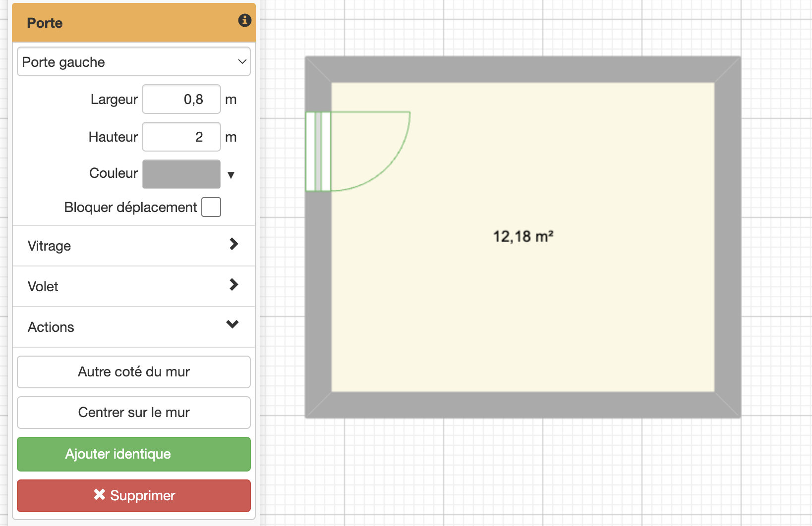Viewport: 812px width, 526px height.
Task: Click the small arrow beside the Couleur swatch
Action: click(231, 175)
